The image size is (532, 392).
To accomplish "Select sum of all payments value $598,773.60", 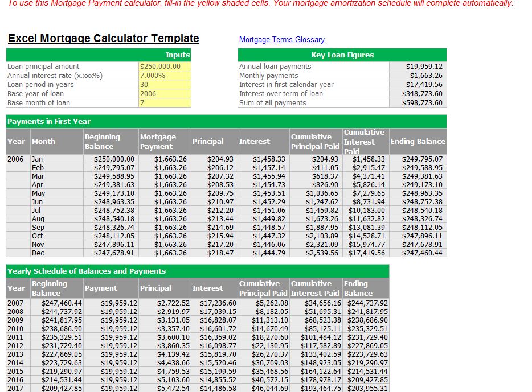I will click(418, 103).
